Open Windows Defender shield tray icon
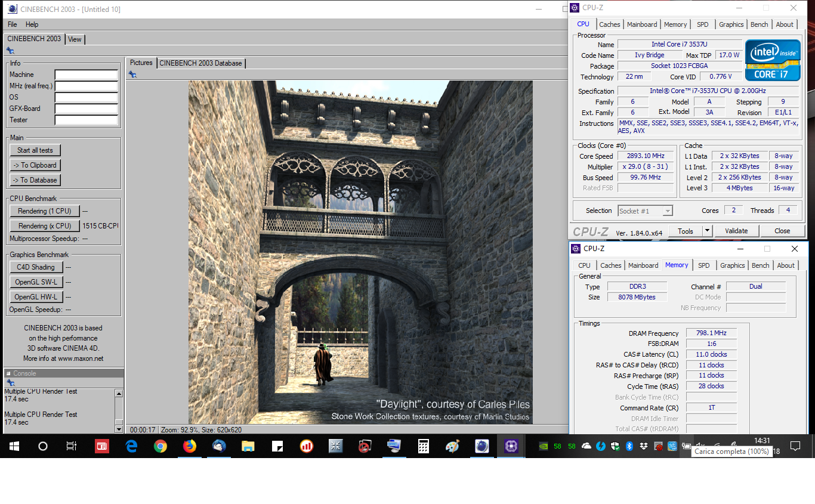This screenshot has width=815, height=504. [x=615, y=446]
